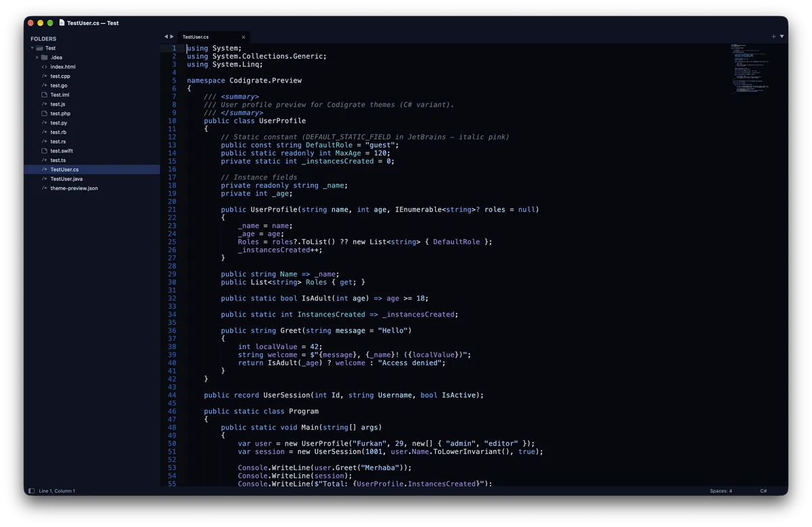The image size is (812, 527).
Task: Click the minimap code preview
Action: coord(750,68)
